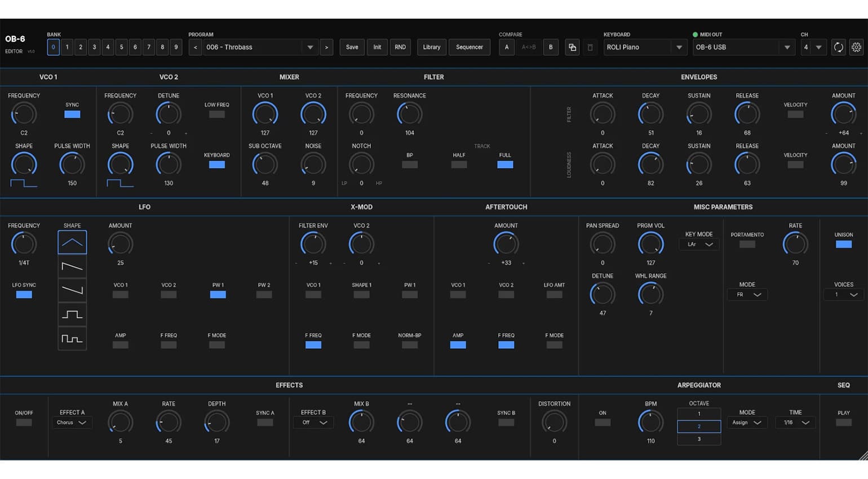Toggle filter envelope Velocity
This screenshot has width=868, height=479.
795,114
